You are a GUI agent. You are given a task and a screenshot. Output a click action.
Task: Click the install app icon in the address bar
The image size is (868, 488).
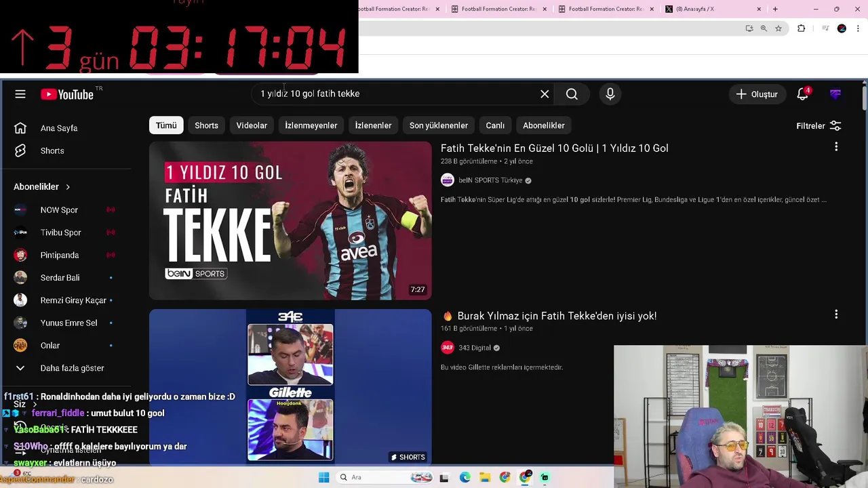tap(749, 28)
